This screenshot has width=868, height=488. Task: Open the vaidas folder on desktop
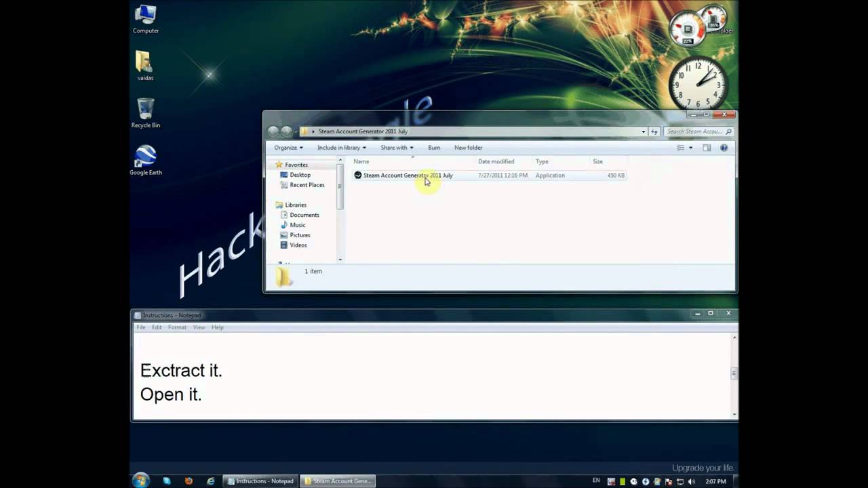[145, 66]
